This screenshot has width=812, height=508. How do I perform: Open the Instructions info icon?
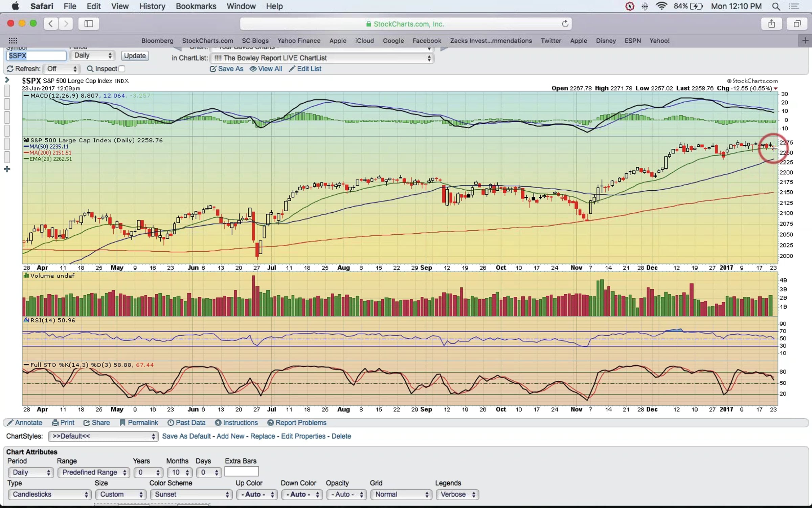[218, 423]
